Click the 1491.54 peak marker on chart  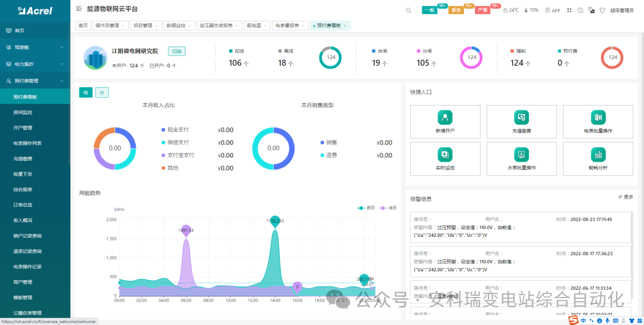pos(186,231)
